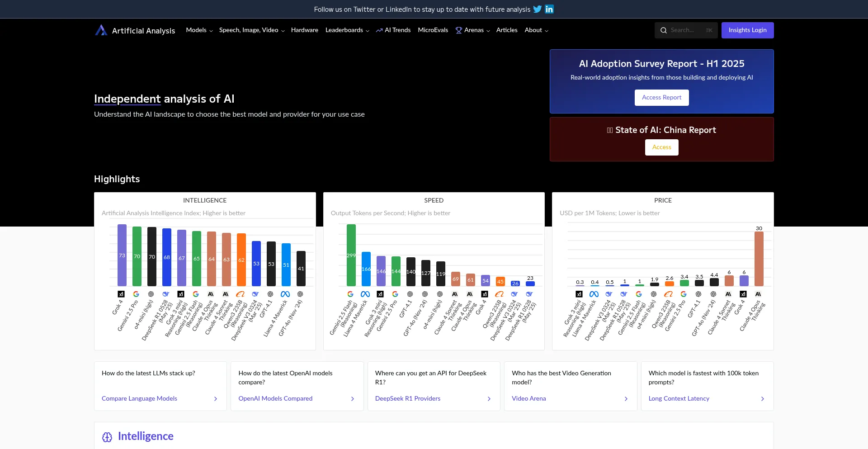Click the SPEED chart title
This screenshot has height=449, width=868.
pos(434,200)
